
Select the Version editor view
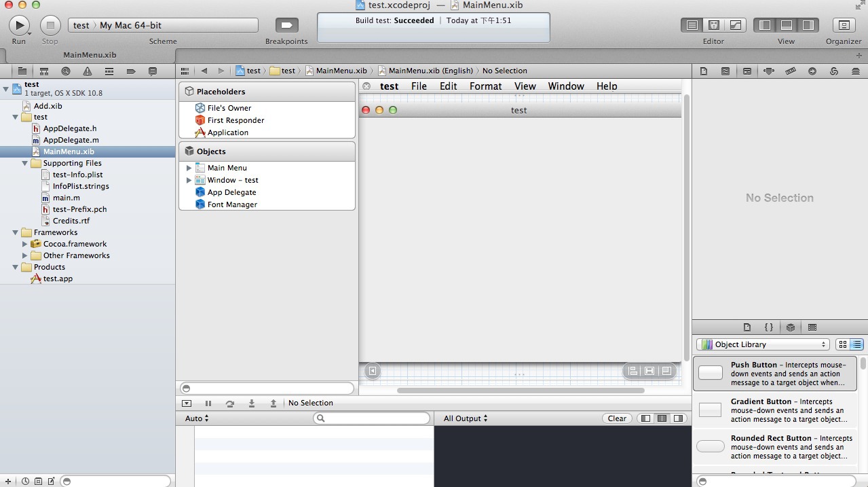[735, 25]
